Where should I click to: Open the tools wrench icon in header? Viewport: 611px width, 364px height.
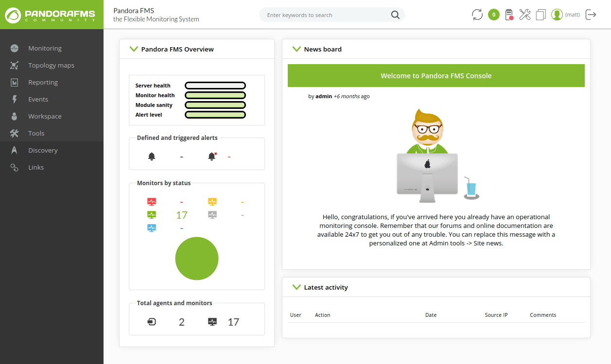point(525,15)
